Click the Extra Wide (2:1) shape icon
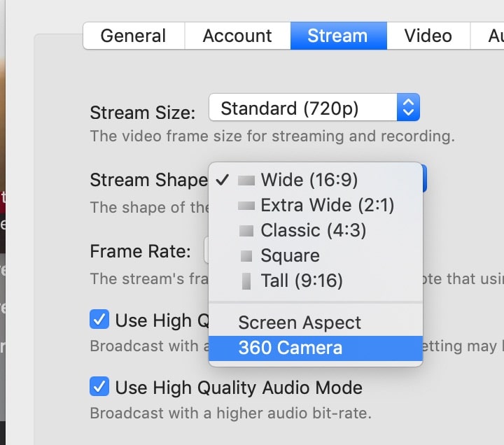504x445 pixels. pyautogui.click(x=246, y=206)
